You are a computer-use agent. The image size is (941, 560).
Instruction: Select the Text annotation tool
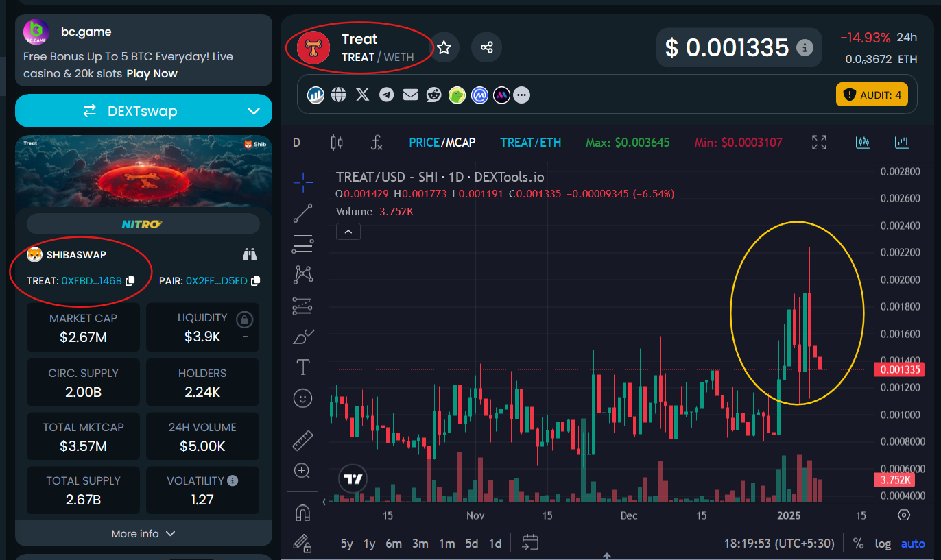coord(302,367)
